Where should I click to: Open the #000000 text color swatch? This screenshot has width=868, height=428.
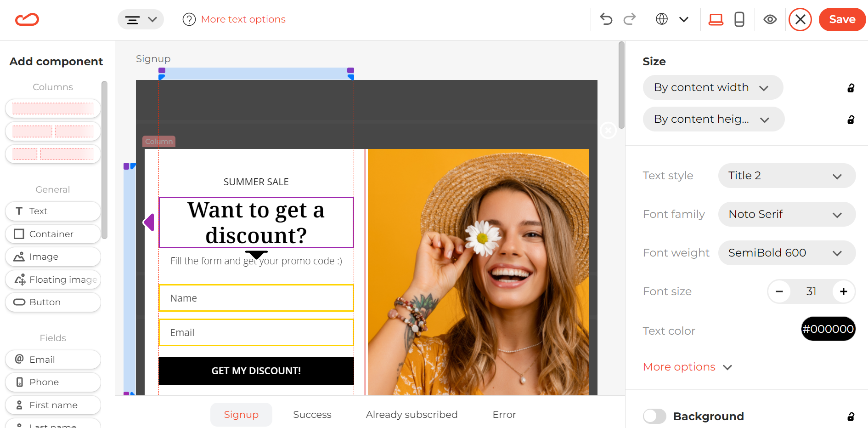pos(828,329)
